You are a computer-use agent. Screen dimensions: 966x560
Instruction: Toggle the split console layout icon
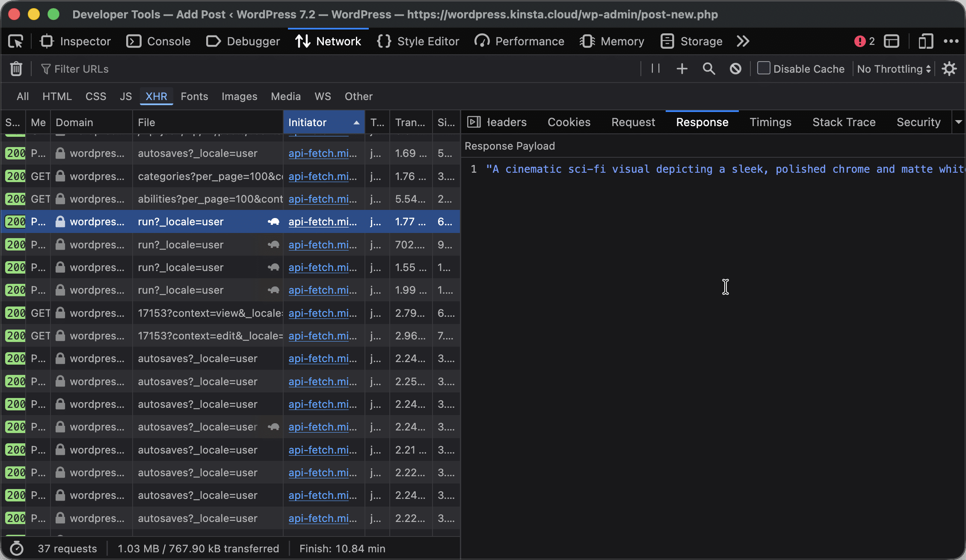[x=892, y=41]
